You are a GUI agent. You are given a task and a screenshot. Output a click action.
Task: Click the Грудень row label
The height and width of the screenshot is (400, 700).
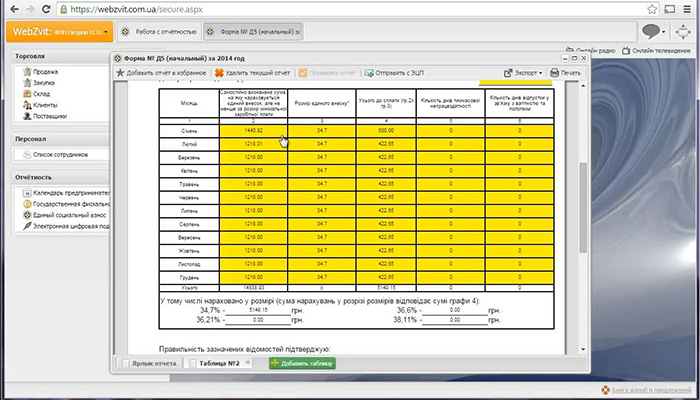pos(189,277)
